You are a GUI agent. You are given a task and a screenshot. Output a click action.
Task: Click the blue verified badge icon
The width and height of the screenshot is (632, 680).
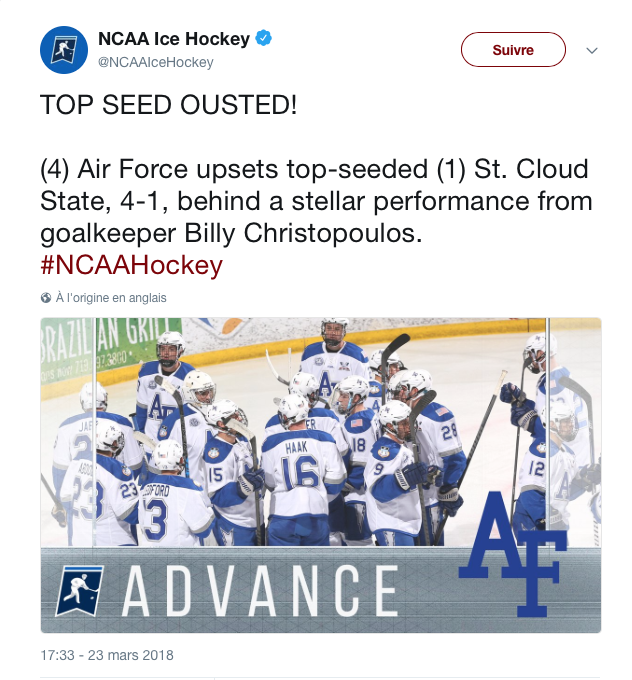click(x=263, y=38)
